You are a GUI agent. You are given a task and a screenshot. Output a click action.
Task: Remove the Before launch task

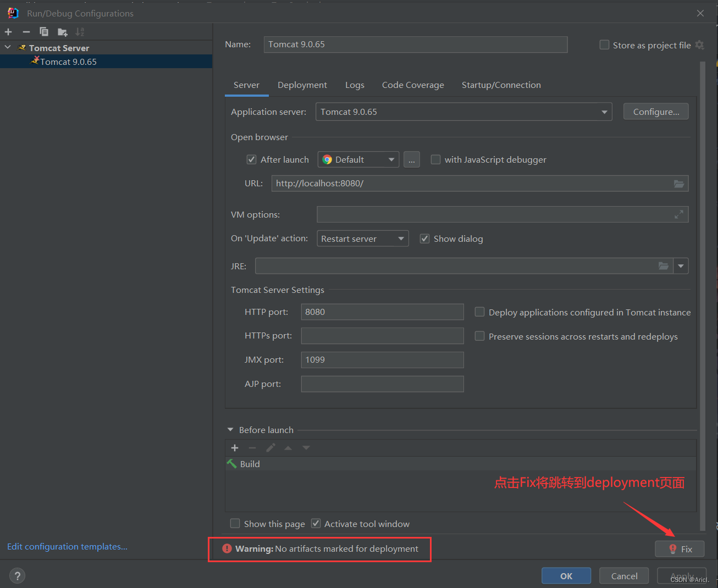tap(252, 448)
